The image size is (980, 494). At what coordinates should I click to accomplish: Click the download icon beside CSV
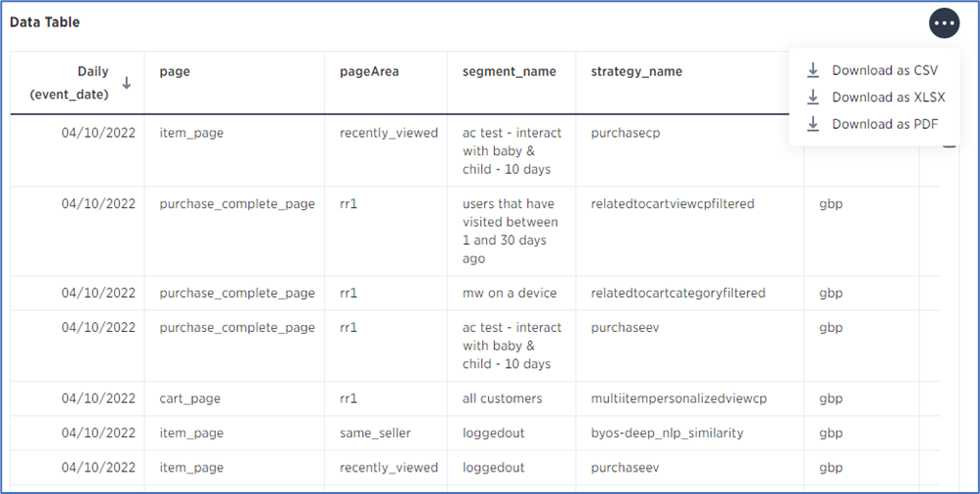(812, 70)
